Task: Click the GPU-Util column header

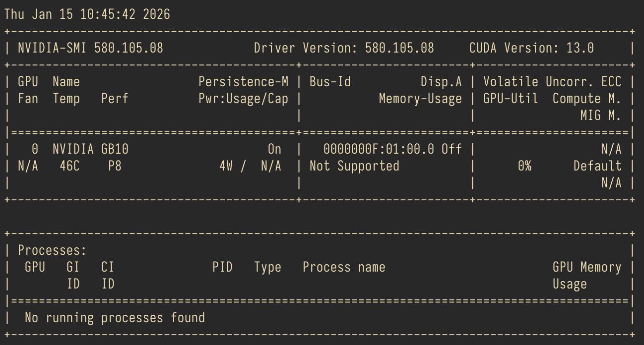Action: [x=511, y=99]
